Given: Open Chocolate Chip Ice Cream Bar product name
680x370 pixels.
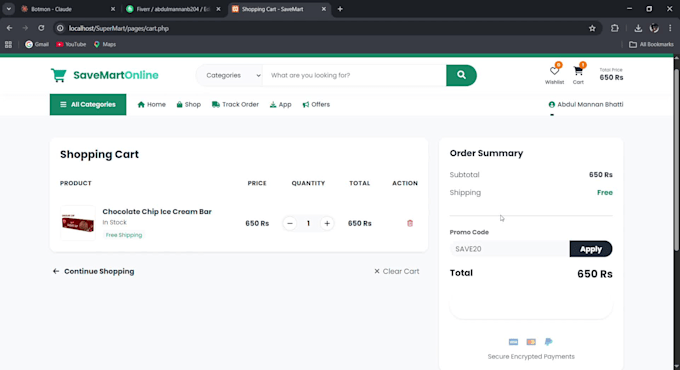Looking at the screenshot, I should [x=157, y=212].
